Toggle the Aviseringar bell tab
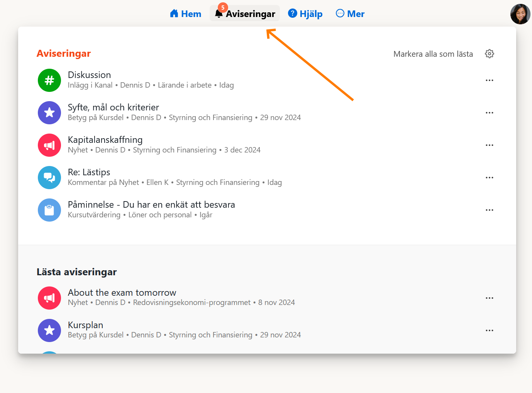The width and height of the screenshot is (532, 393). click(x=245, y=14)
